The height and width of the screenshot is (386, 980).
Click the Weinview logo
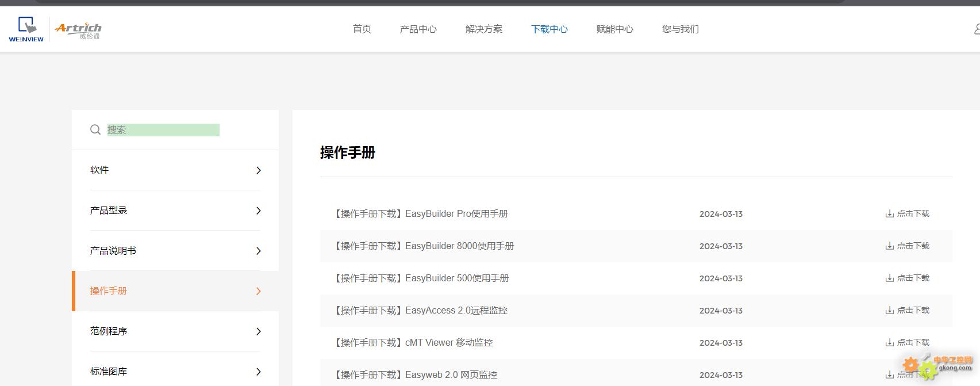[x=26, y=29]
